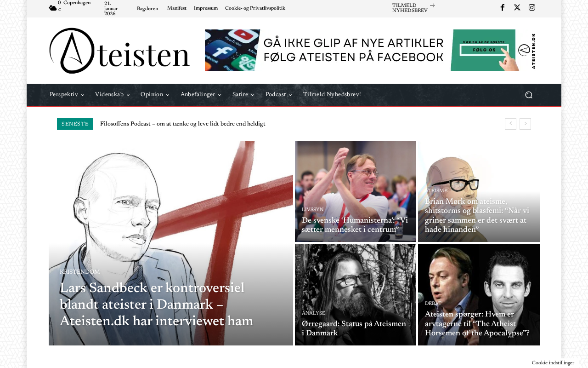
Task: Click the Cookie indstillinger button
Action: pos(553,363)
